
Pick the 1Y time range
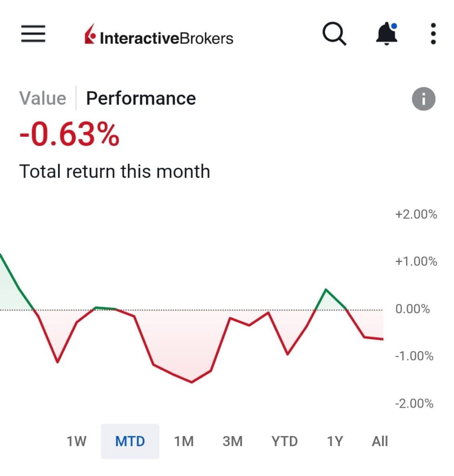[334, 441]
